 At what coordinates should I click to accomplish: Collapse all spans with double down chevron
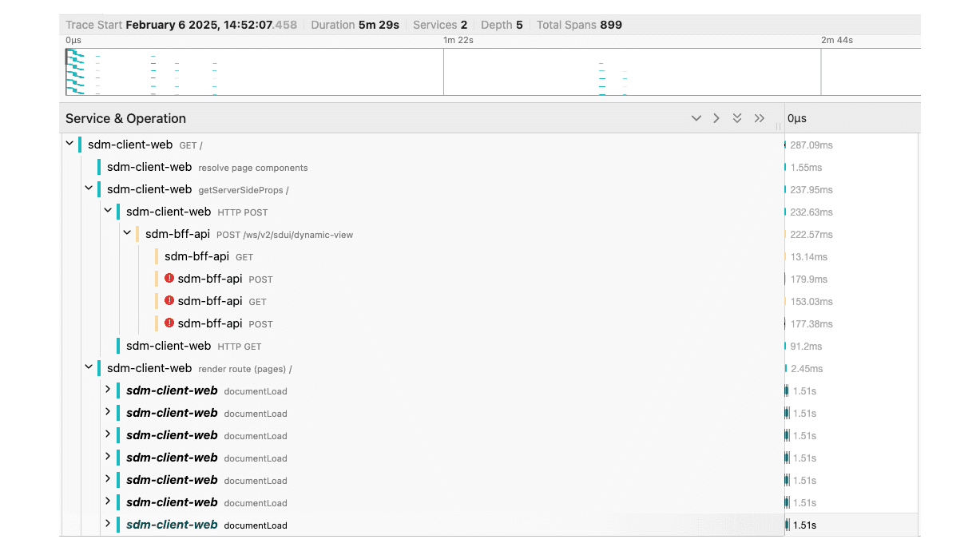tap(737, 118)
